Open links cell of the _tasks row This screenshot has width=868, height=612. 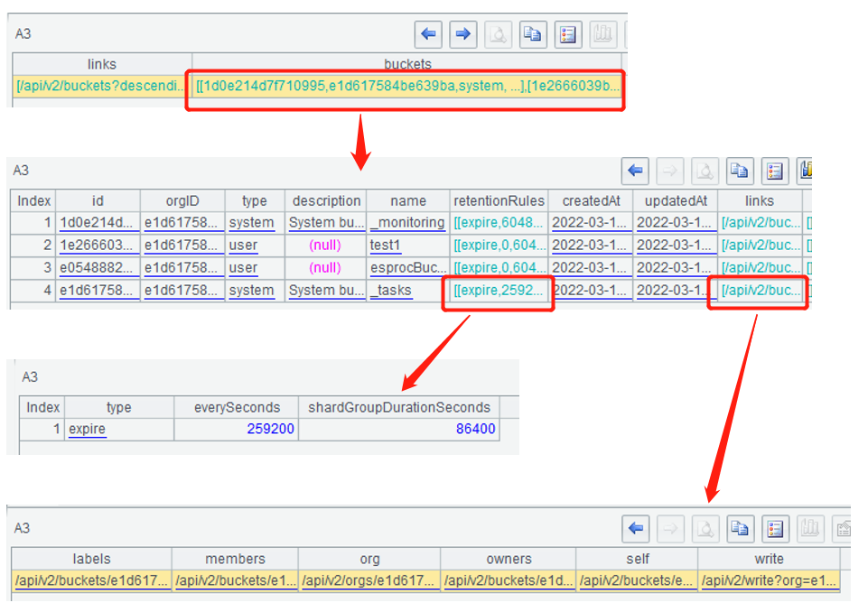(760, 291)
